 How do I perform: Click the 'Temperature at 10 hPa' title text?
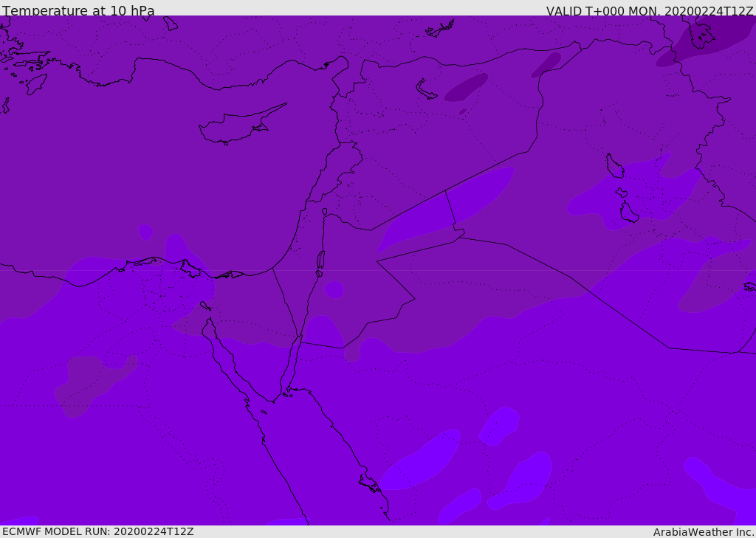pos(78,10)
